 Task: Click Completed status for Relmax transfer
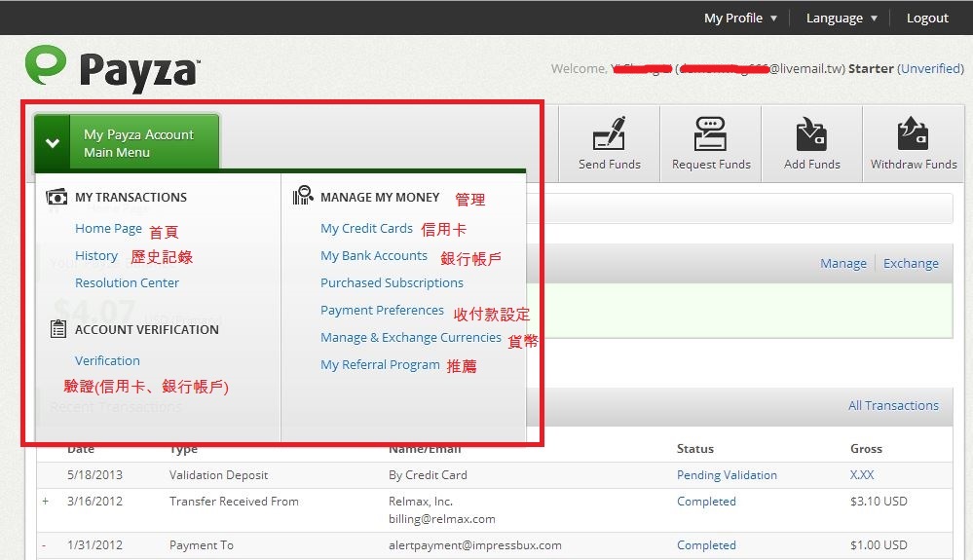click(x=706, y=502)
